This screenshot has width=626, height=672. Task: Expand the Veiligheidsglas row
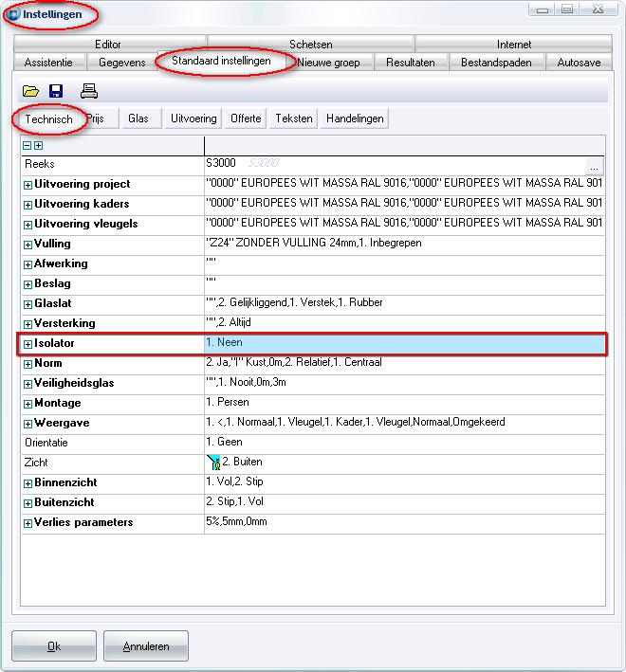[x=28, y=384]
